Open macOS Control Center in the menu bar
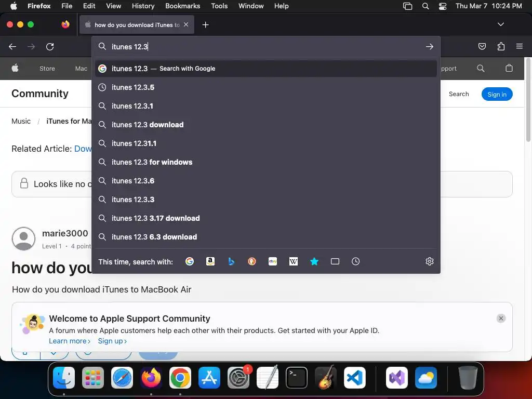The width and height of the screenshot is (532, 399). point(443,6)
